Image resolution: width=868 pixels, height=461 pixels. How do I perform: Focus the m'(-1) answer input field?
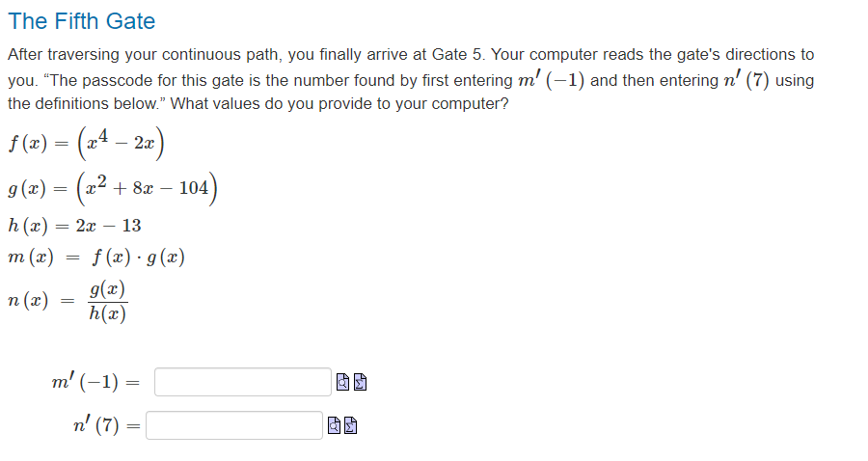tap(243, 382)
